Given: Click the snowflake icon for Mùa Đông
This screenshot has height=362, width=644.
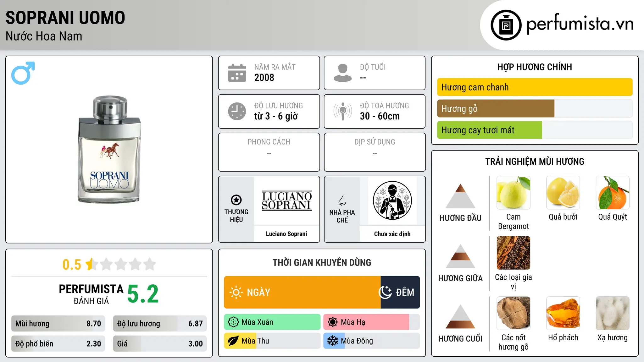Looking at the screenshot, I should (333, 341).
